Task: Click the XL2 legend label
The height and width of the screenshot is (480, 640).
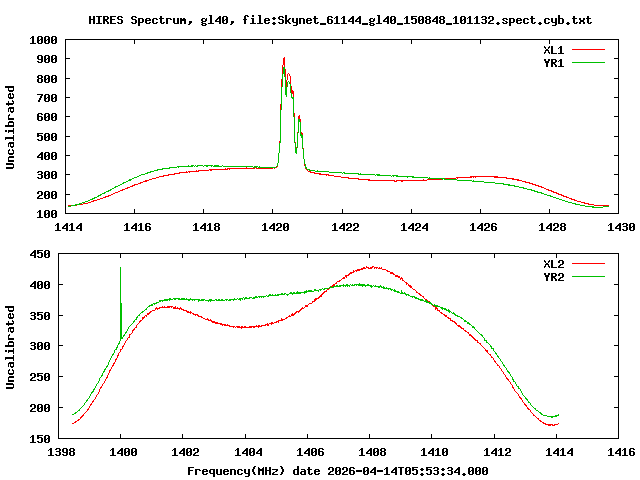Action: pyautogui.click(x=553, y=264)
